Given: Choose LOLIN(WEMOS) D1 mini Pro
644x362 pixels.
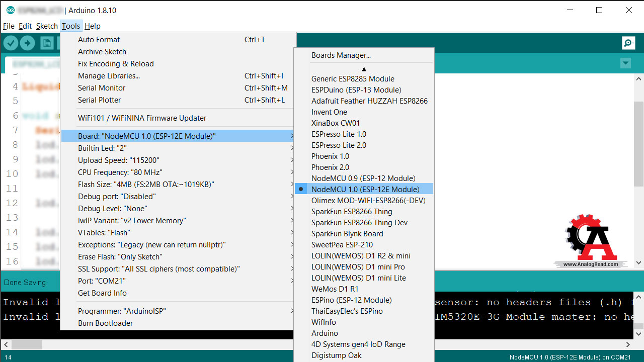Looking at the screenshot, I should click(364, 266).
